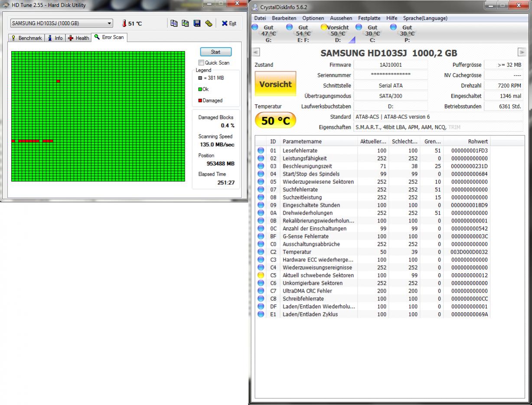Image resolution: width=532 pixels, height=405 pixels.
Task: Click raw value 000000000012
Action: tap(469, 275)
